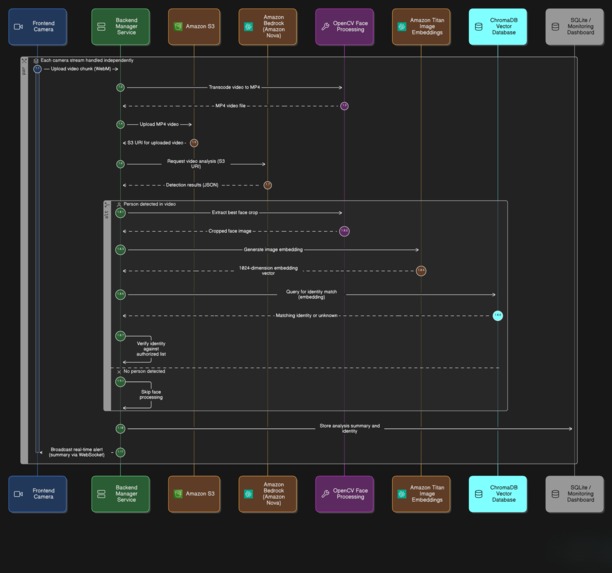Image resolution: width=612 pixels, height=573 pixels.
Task: Select the 'Transcode video to MP4' message label
Action: coord(234,87)
